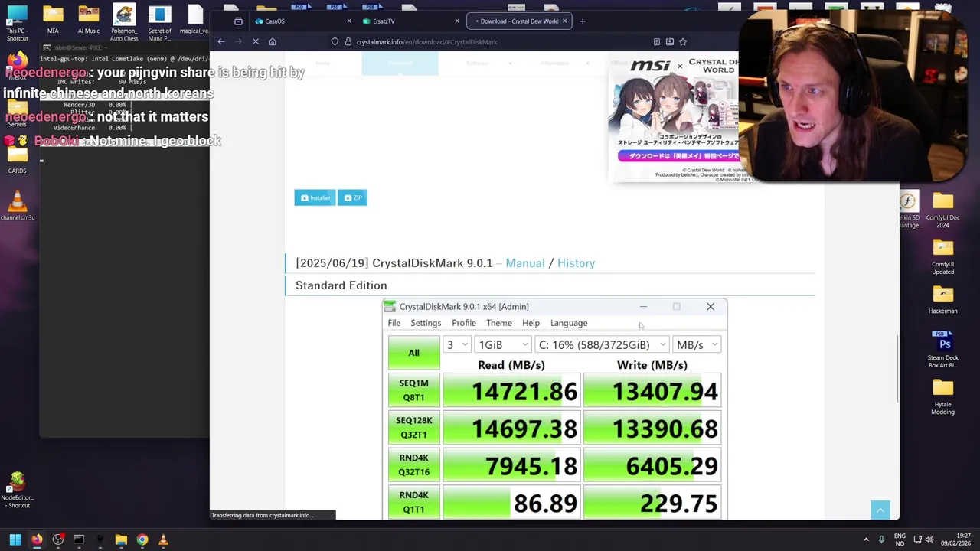Open Steam Deck Box Art PSD file
This screenshot has height=551, width=980.
click(x=942, y=350)
